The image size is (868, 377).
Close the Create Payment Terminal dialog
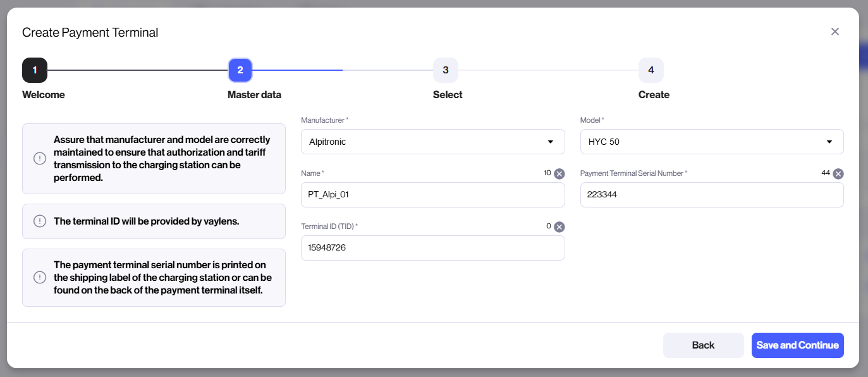(834, 32)
